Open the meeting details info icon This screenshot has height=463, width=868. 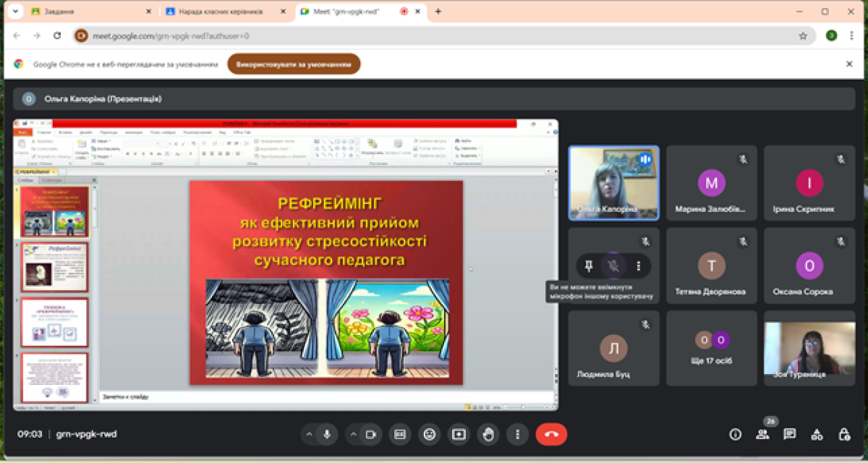tap(736, 434)
